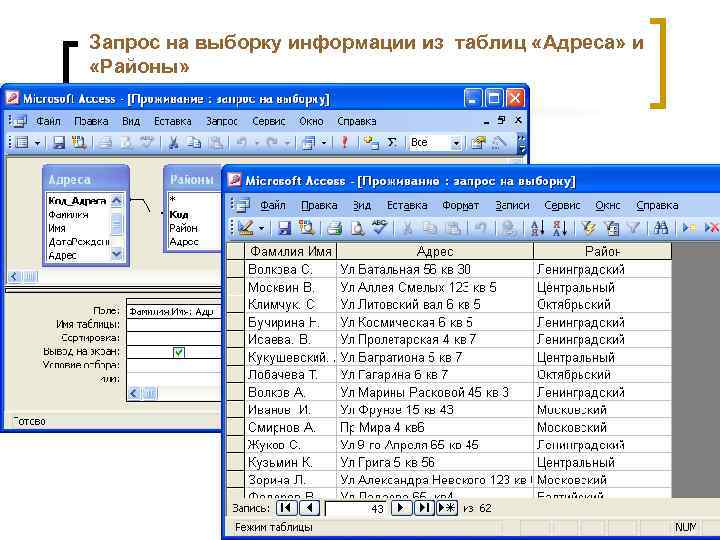The height and width of the screenshot is (540, 720).
Task: Go to last record navigation button
Action: 424,508
